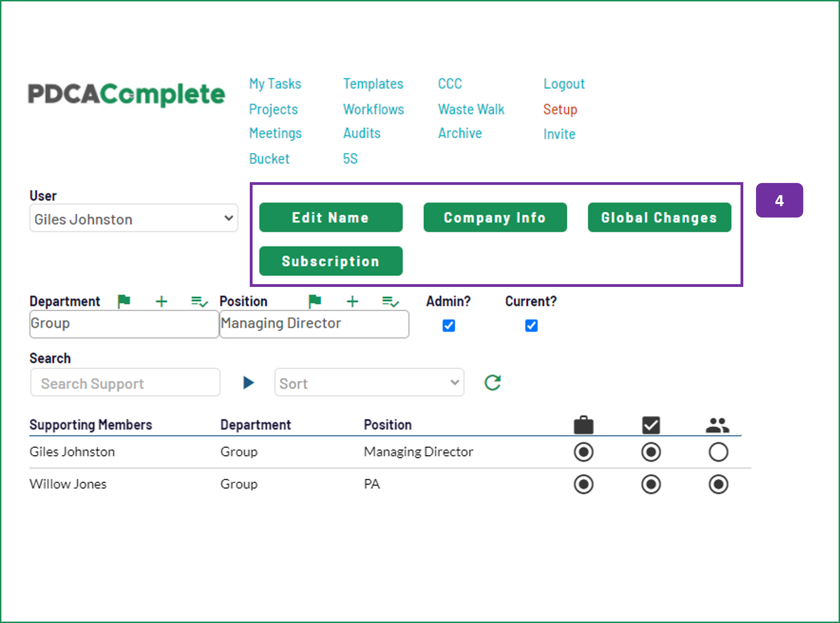Open the Department checklist icon
This screenshot has width=840, height=623.
pos(199,302)
